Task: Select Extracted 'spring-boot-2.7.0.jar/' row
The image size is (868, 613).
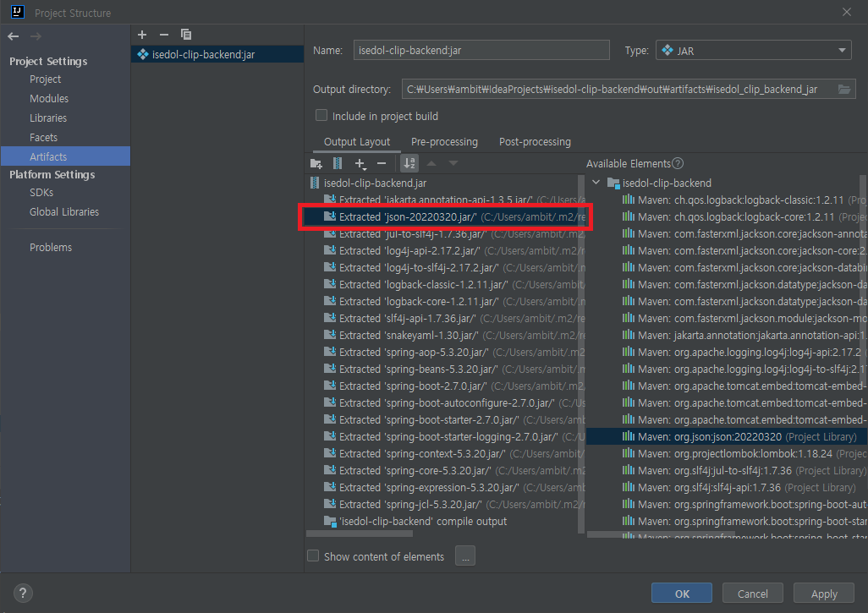Action: [x=444, y=386]
